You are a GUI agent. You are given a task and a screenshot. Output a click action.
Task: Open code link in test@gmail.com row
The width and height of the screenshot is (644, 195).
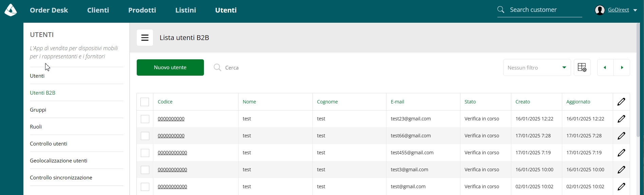coord(172,187)
